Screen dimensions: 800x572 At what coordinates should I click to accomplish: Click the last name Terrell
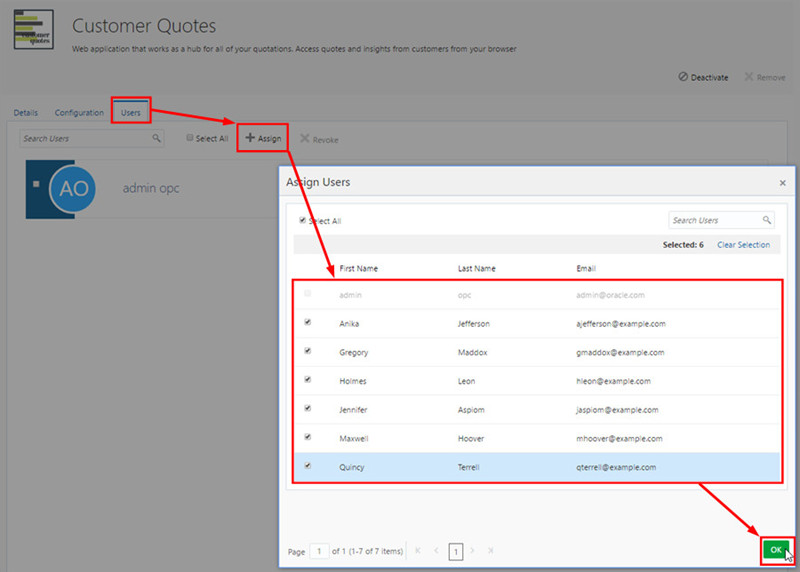tap(468, 467)
